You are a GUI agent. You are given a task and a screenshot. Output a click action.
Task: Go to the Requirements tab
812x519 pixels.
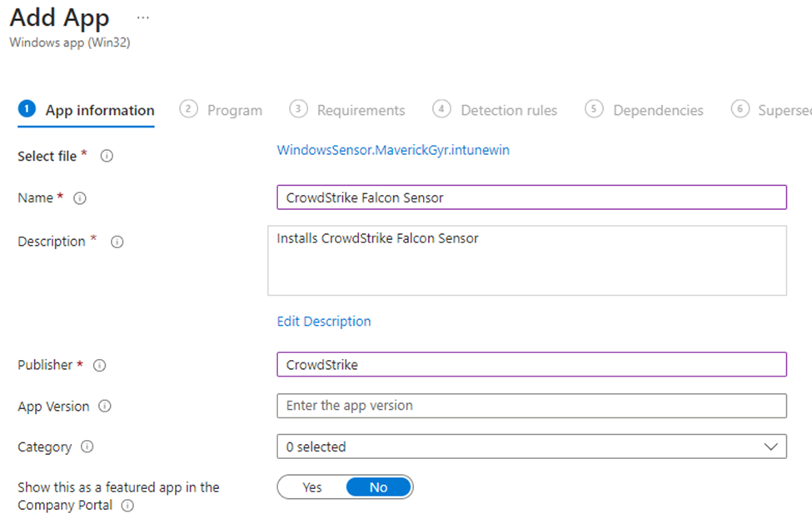point(347,110)
